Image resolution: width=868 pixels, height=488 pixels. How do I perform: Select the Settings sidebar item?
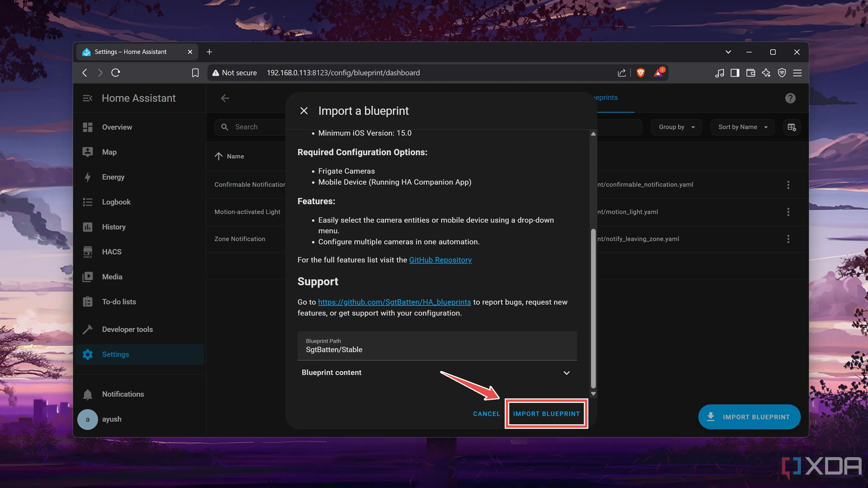pyautogui.click(x=115, y=354)
